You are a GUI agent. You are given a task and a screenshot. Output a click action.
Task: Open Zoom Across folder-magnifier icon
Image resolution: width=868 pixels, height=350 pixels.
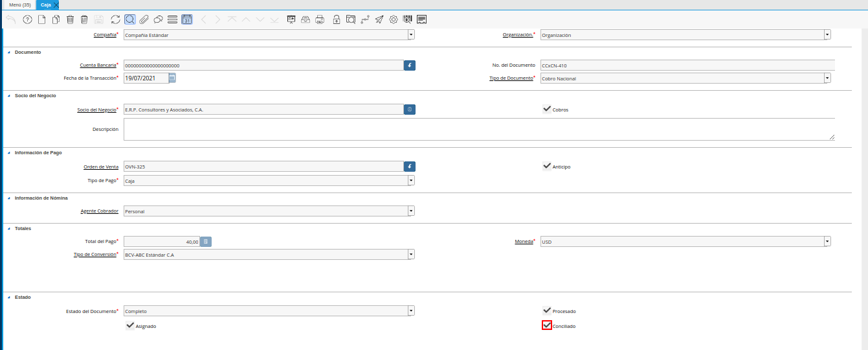click(351, 19)
